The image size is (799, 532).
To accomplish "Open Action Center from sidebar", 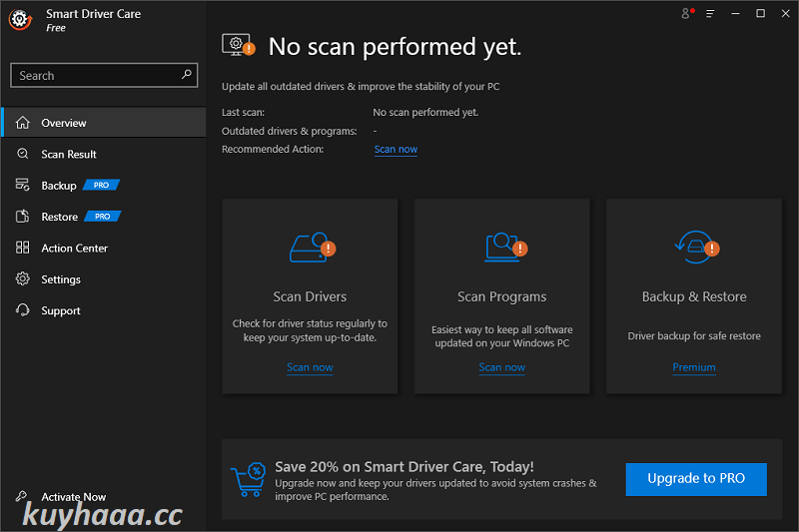I will [104, 248].
